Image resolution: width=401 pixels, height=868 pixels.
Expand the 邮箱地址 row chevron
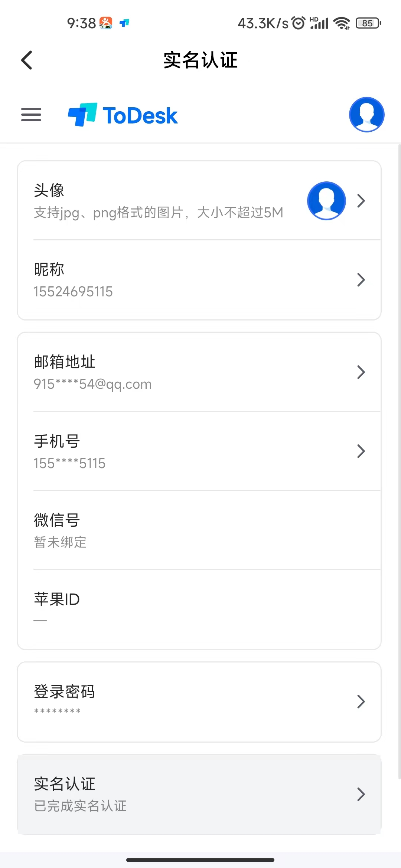coord(361,372)
